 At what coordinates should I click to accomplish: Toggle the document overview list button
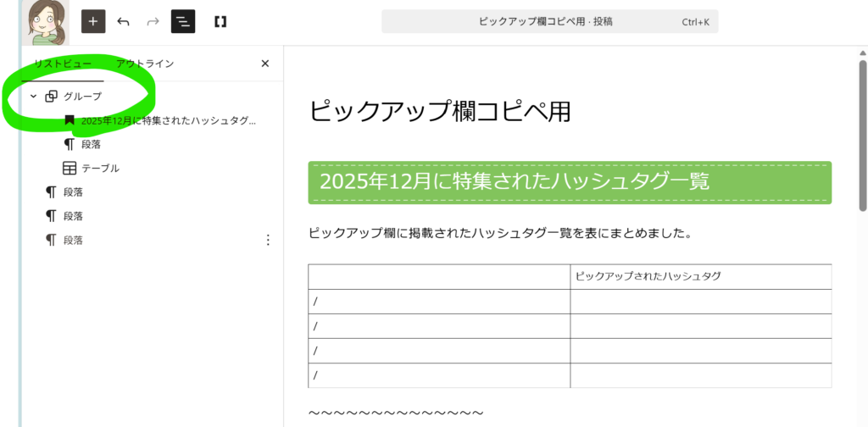point(183,21)
